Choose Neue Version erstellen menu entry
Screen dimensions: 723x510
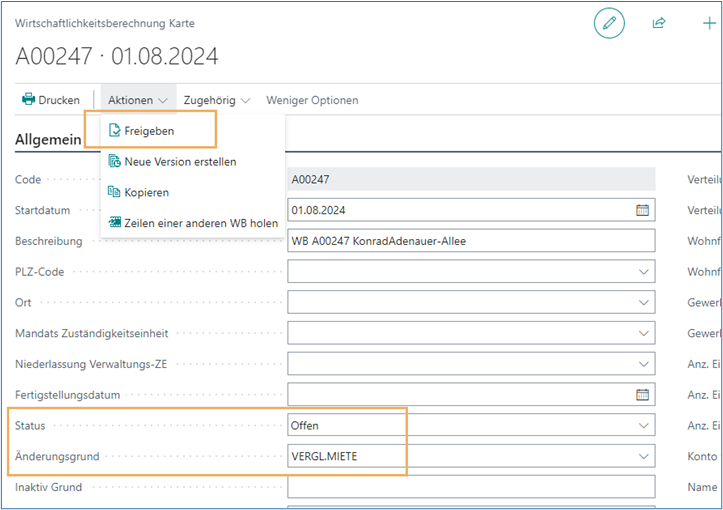(x=179, y=161)
